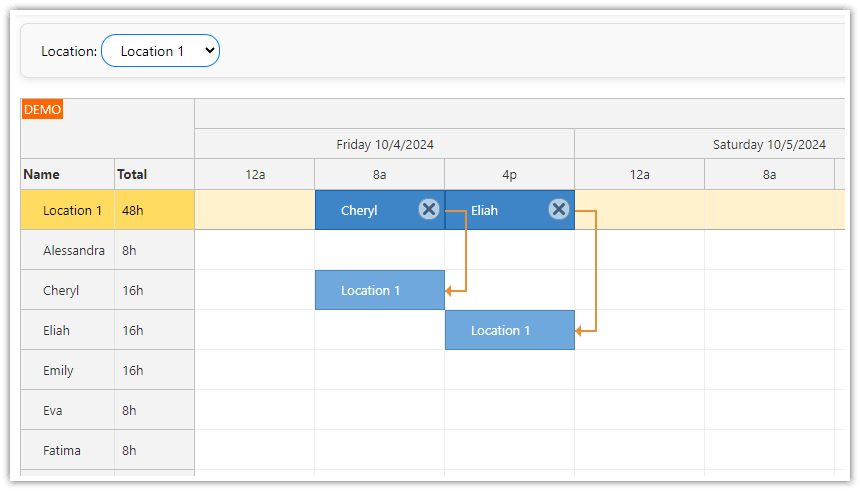Viewport: 860px width, 491px height.
Task: Click the Friday 10/4/2024 date header
Action: click(x=384, y=144)
